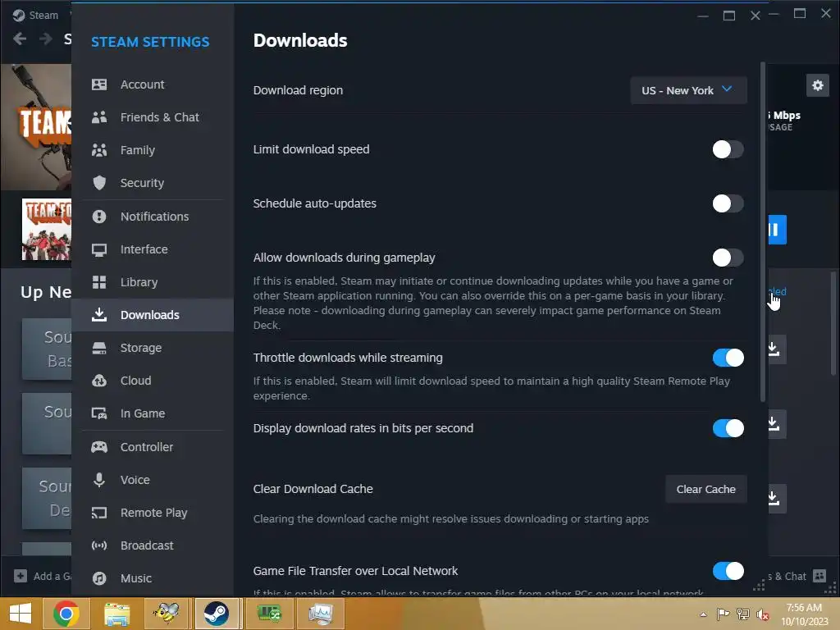Click the Cloud icon in sidebar
The image size is (840, 630).
tap(99, 381)
